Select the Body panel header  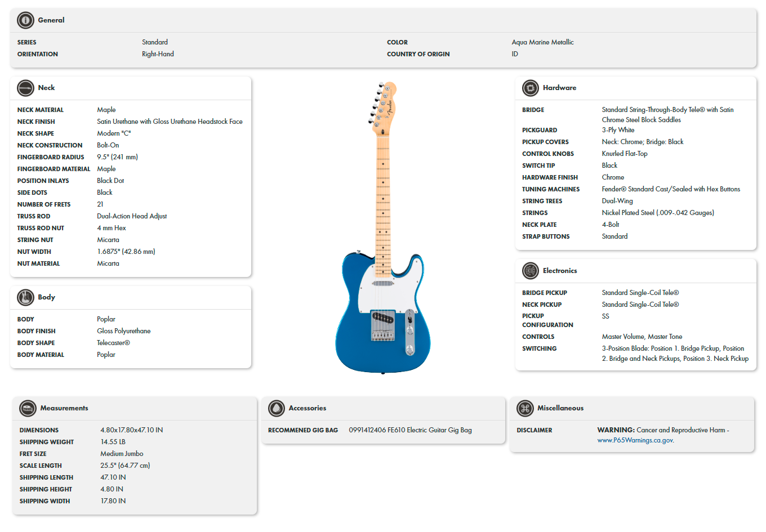point(47,297)
